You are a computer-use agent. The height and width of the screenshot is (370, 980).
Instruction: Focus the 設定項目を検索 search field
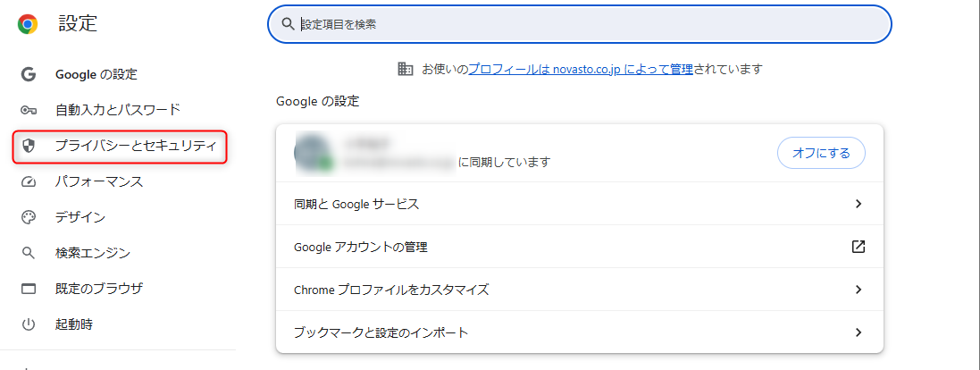pos(580,24)
